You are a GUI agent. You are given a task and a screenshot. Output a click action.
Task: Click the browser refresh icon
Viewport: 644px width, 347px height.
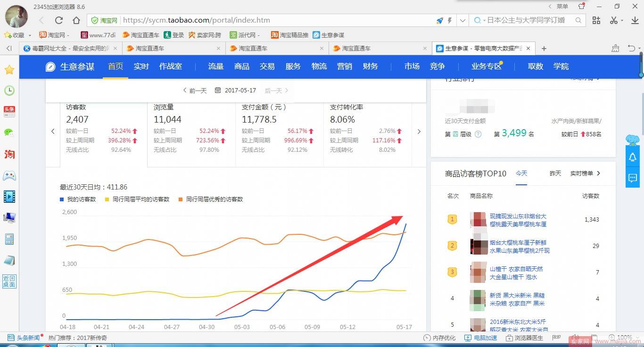coord(59,20)
